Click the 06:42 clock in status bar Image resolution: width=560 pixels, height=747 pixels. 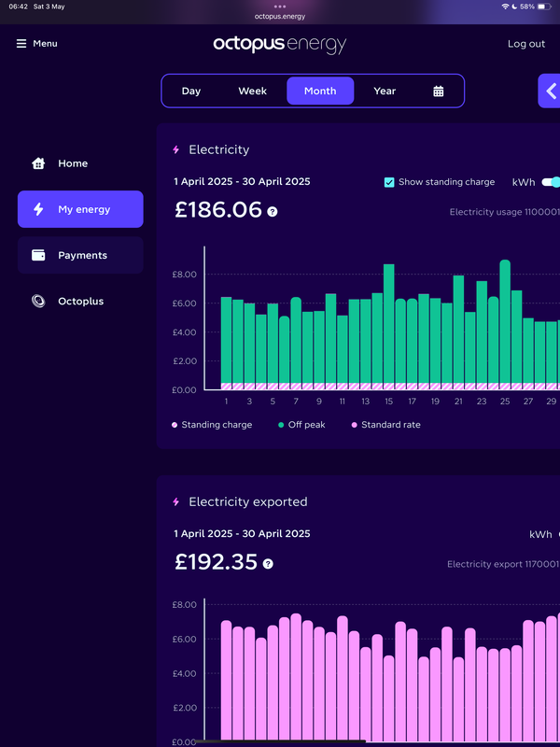coord(18,7)
